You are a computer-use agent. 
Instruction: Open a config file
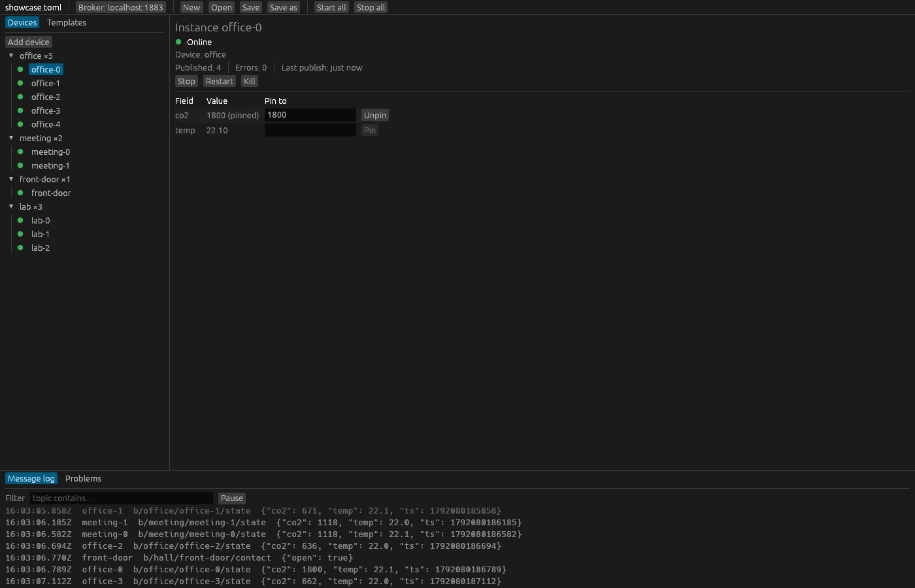tap(222, 7)
